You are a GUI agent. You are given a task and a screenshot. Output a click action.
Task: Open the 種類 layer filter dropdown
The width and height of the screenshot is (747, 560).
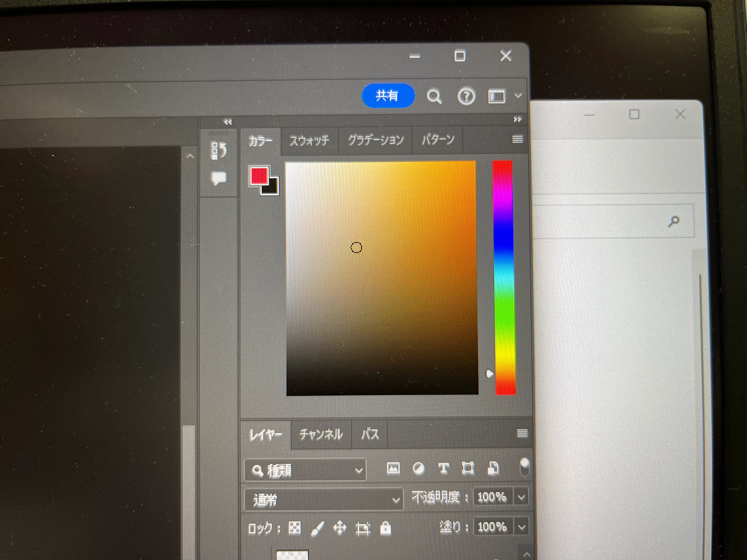306,470
